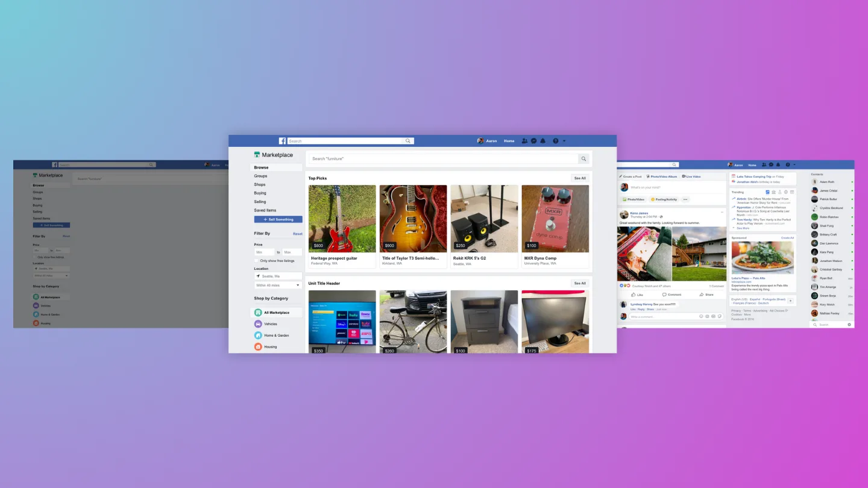See All of the Top Picks
Viewport: 868px width, 488px height.
tap(579, 178)
